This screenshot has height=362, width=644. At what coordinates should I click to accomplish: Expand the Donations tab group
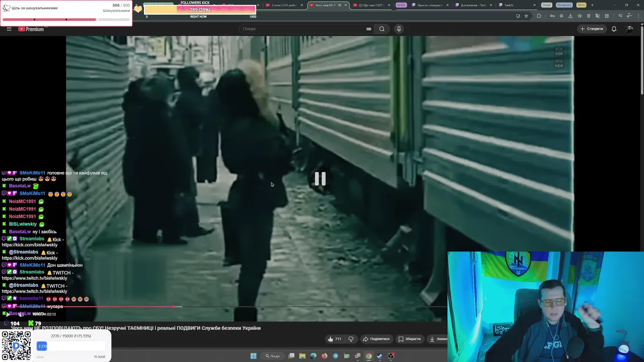pos(565,5)
